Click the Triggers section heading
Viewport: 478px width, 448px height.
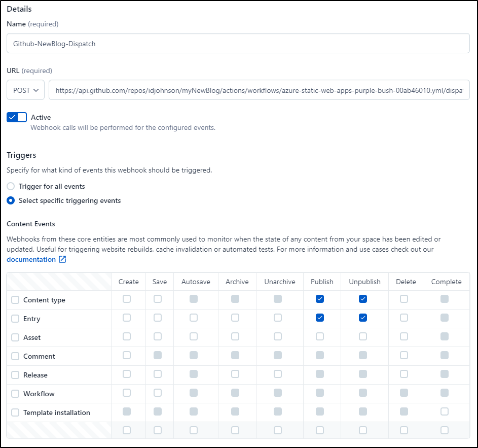(x=21, y=155)
